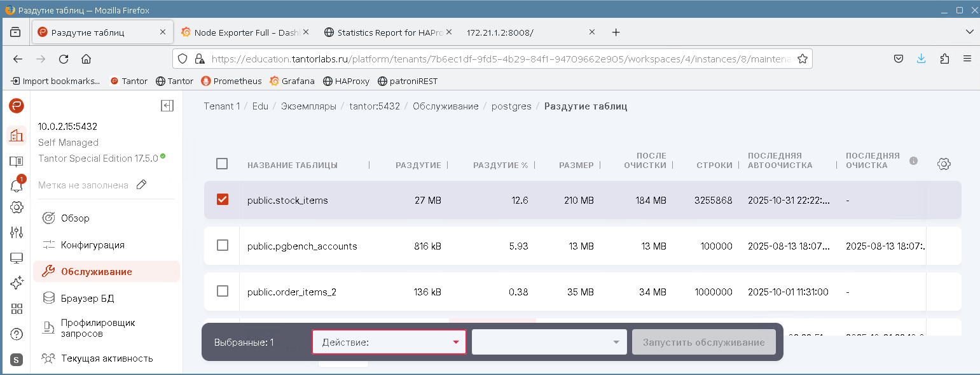980x375 pixels.
Task: Open the notifications bell icon
Action: tap(17, 185)
